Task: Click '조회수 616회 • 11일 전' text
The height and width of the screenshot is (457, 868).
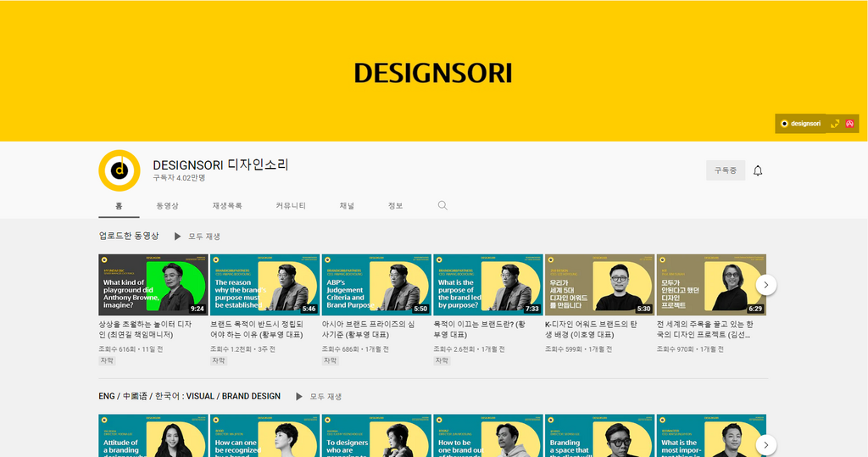Action: 131,349
